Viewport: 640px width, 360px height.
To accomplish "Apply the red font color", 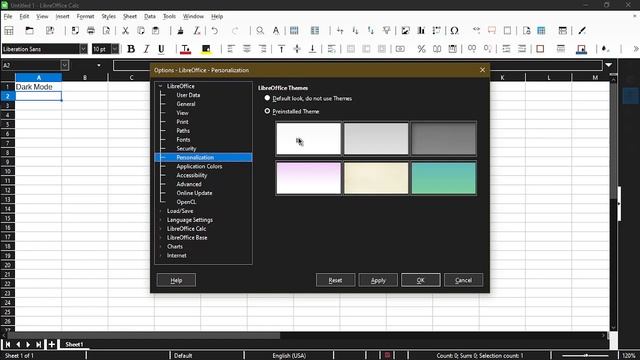I will coord(185,49).
